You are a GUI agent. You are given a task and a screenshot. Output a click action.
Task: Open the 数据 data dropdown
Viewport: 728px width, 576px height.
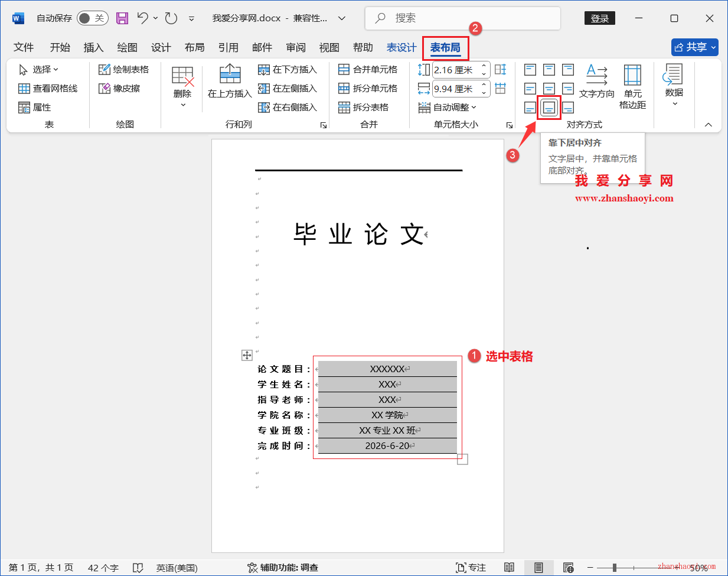(674, 85)
